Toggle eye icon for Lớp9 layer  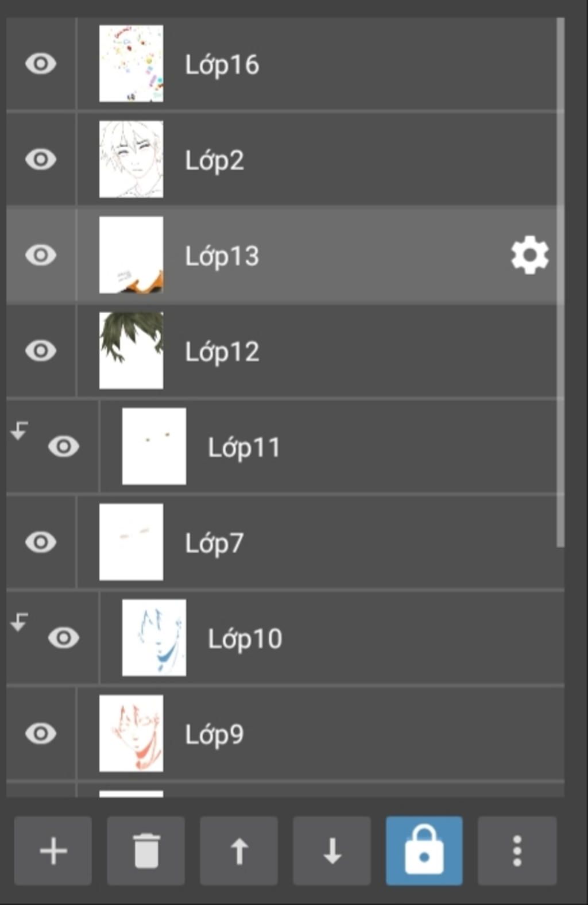pos(41,734)
